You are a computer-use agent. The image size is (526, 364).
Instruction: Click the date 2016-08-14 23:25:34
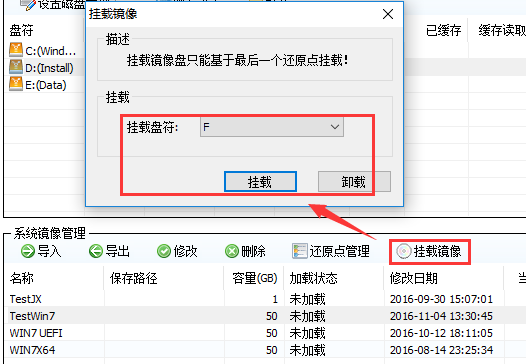(441, 350)
